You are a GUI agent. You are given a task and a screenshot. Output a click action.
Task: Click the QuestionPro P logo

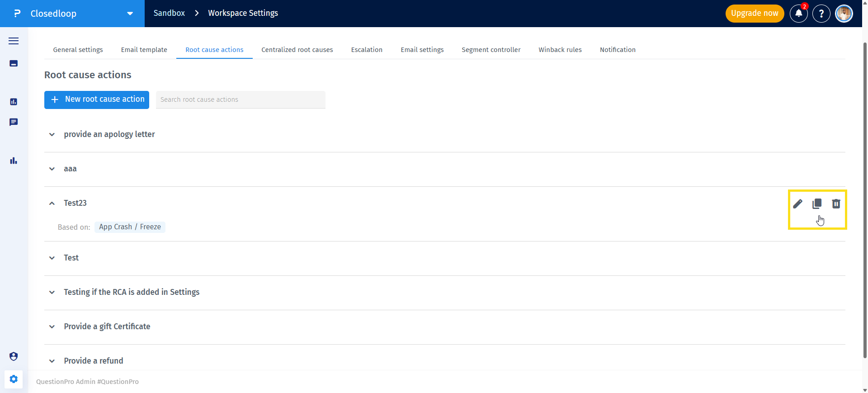(17, 14)
